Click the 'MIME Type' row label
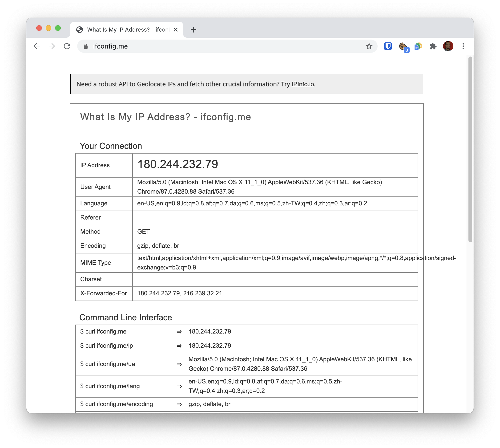Viewport: 500px width, 448px height. (96, 263)
